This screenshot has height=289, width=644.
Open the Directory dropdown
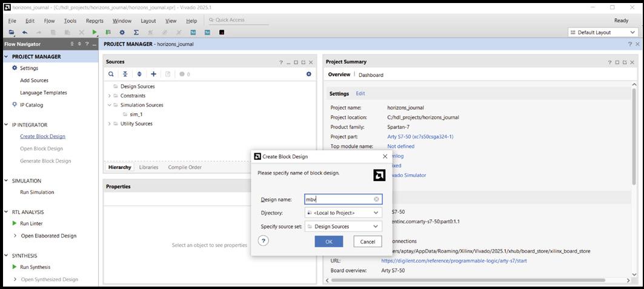[x=344, y=213]
